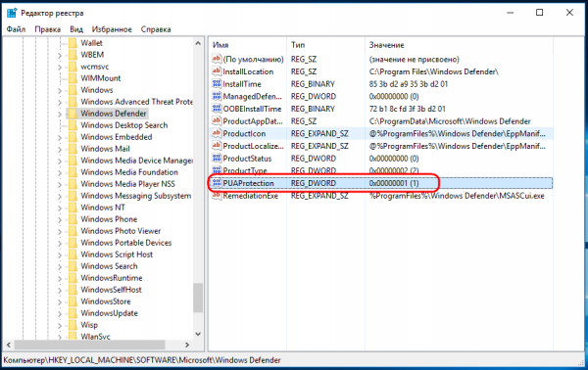Select the WindowsSelfHost key
This screenshot has height=370, width=588.
[111, 290]
